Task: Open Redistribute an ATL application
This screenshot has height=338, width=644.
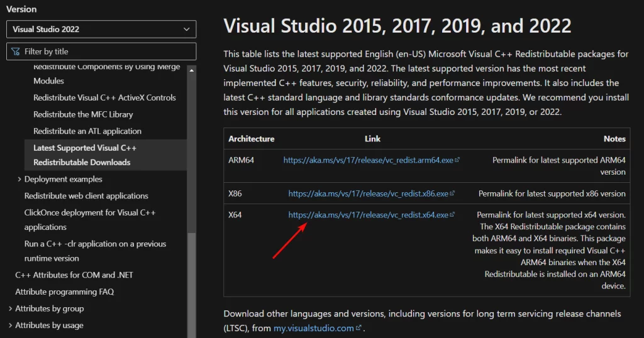Action: (87, 131)
